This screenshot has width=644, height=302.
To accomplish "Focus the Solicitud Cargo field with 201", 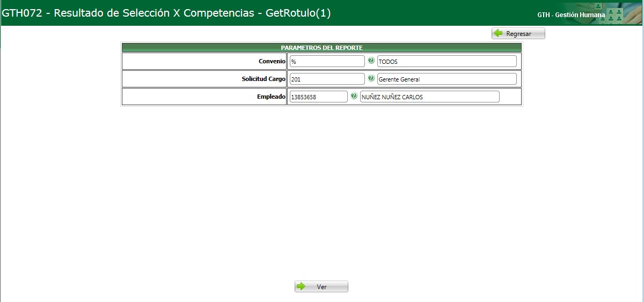I will click(x=327, y=79).
